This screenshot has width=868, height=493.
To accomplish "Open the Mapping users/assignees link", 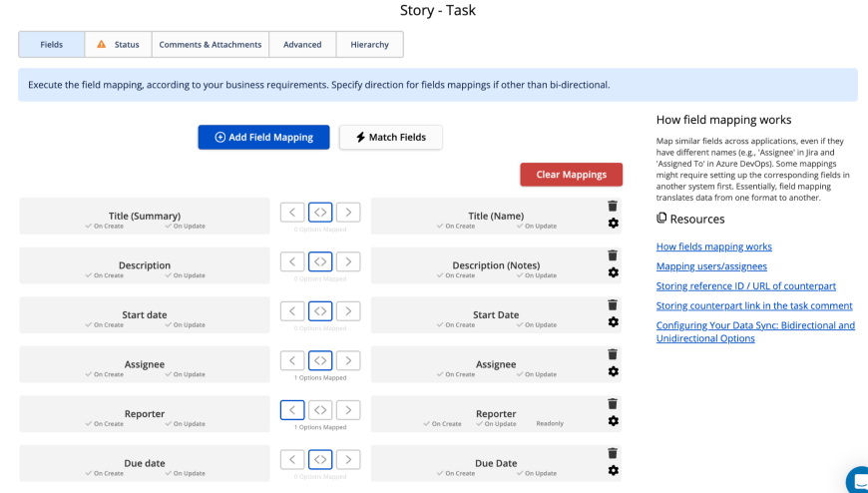I will (x=711, y=266).
